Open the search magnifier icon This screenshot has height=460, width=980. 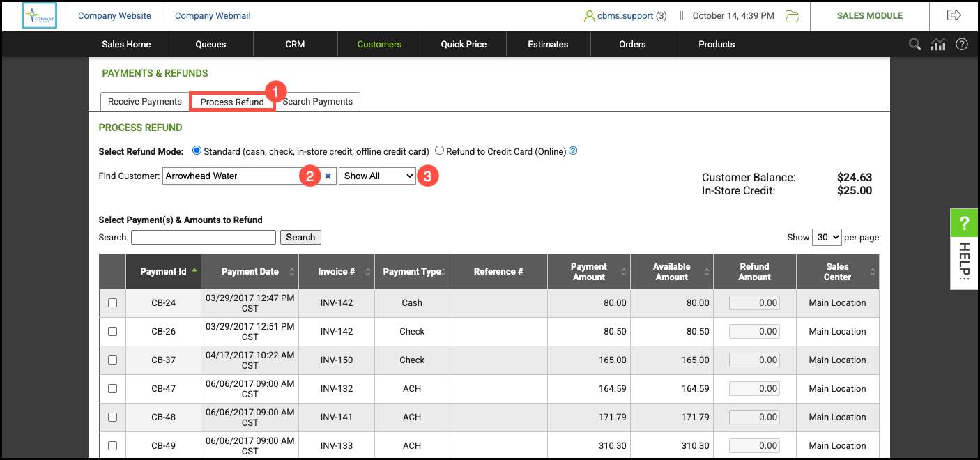point(915,44)
